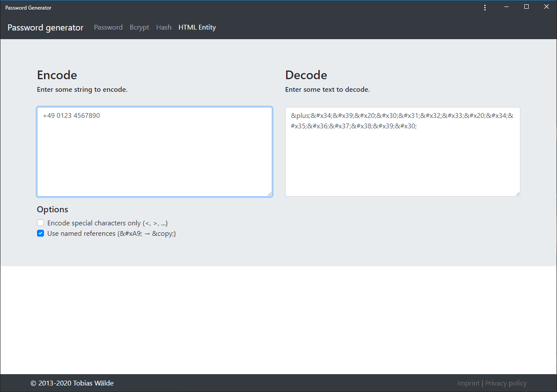This screenshot has width=557, height=392.
Task: Minimize the Password Generator window
Action: tap(506, 7)
